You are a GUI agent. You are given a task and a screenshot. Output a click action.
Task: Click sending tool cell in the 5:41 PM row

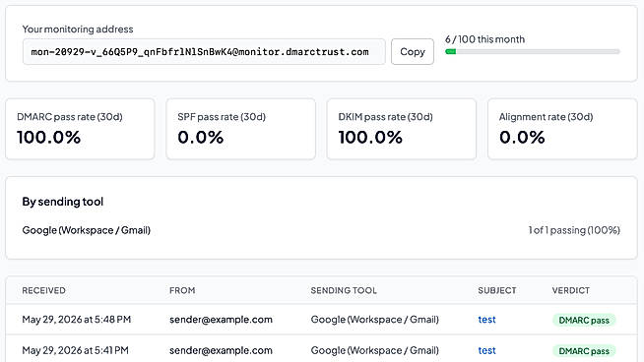pos(374,350)
